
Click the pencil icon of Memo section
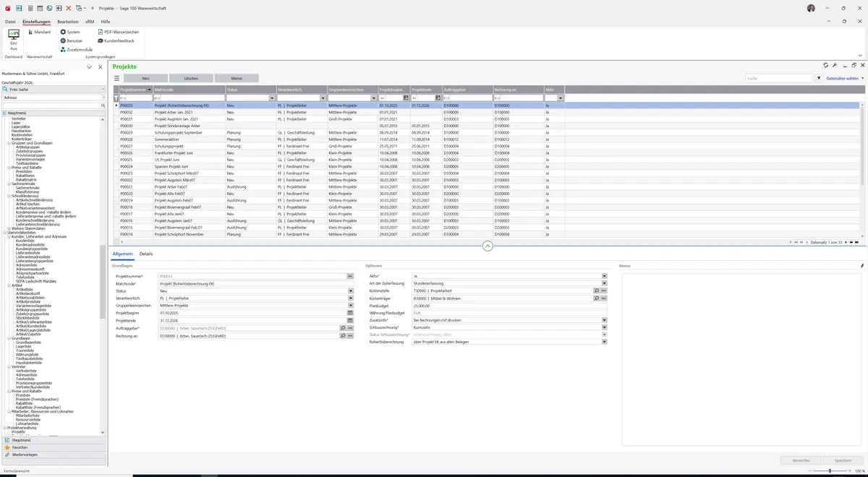click(862, 266)
